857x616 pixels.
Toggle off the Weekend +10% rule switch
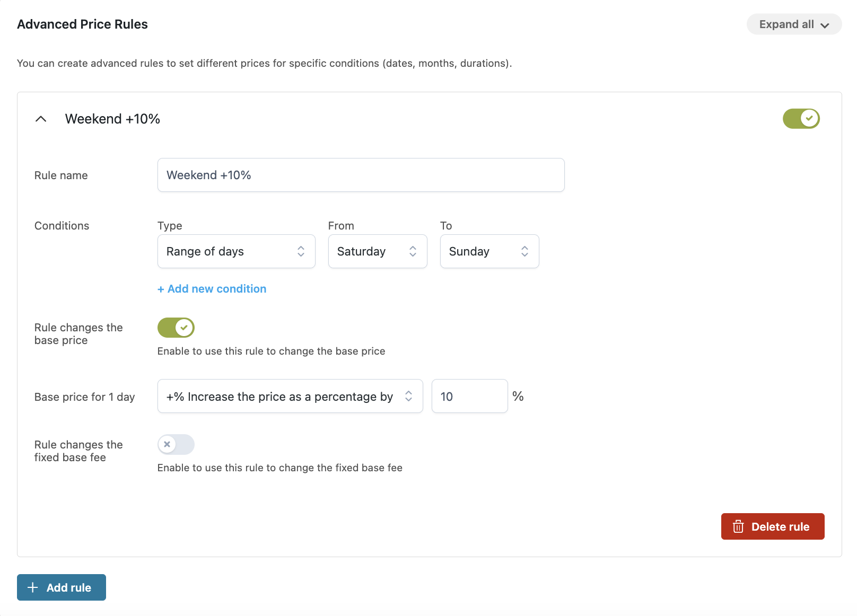click(801, 119)
